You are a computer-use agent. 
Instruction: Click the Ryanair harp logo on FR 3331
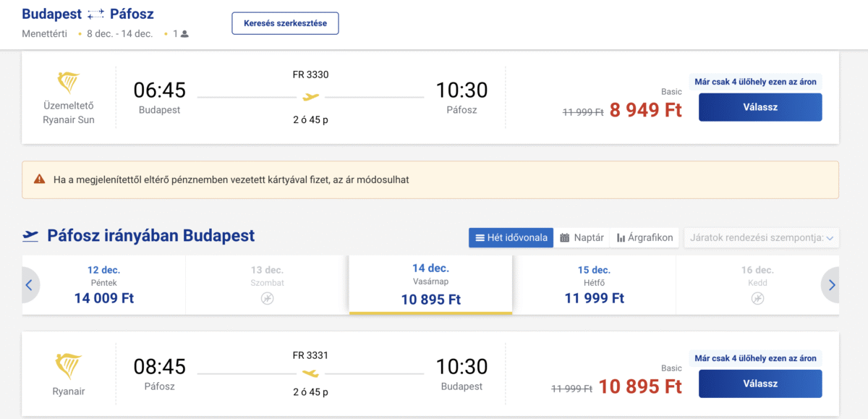69,367
